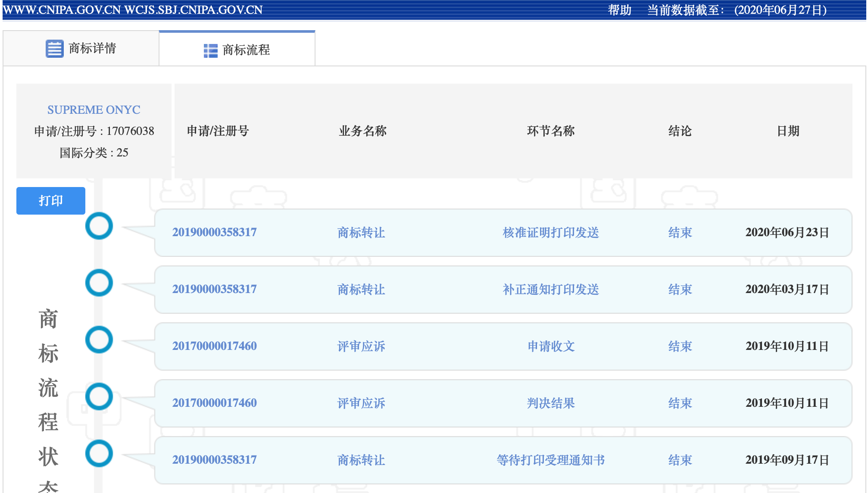Click 结束 status in 2020年06月23日 row
Screen dimensions: 868x493
[x=680, y=233]
